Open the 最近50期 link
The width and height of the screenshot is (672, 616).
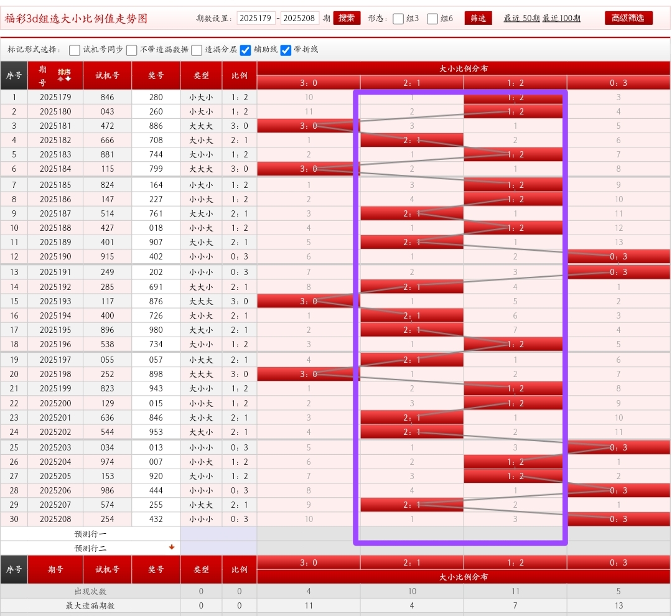point(521,19)
